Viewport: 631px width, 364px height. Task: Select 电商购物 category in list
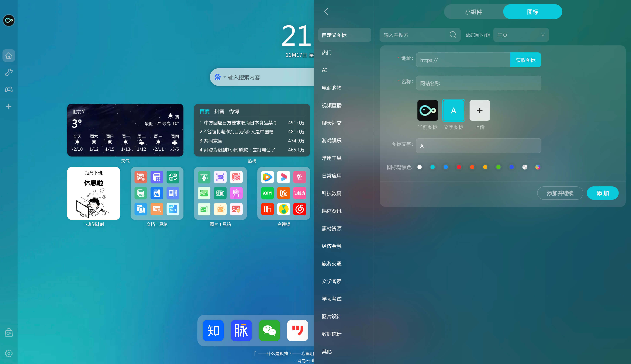pos(331,88)
